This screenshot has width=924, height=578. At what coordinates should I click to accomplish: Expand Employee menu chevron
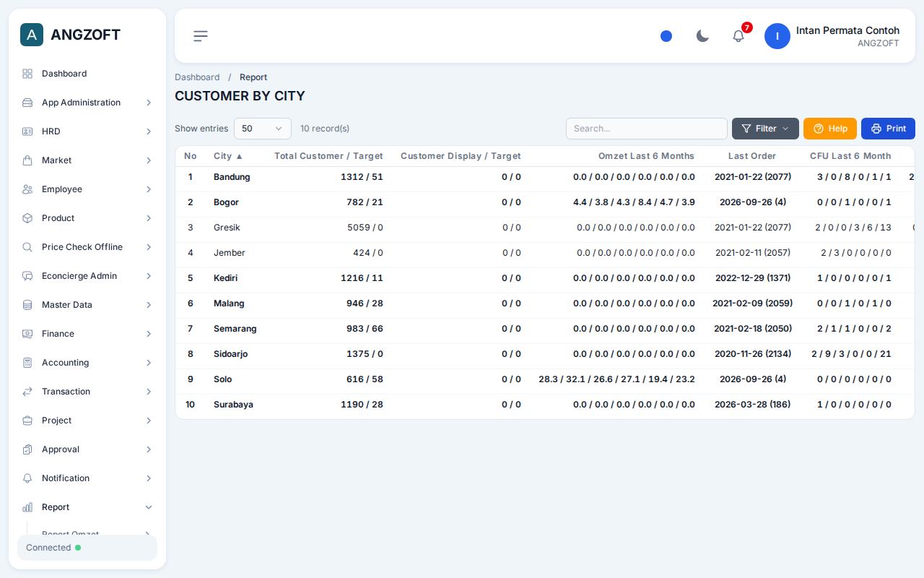[x=149, y=189]
